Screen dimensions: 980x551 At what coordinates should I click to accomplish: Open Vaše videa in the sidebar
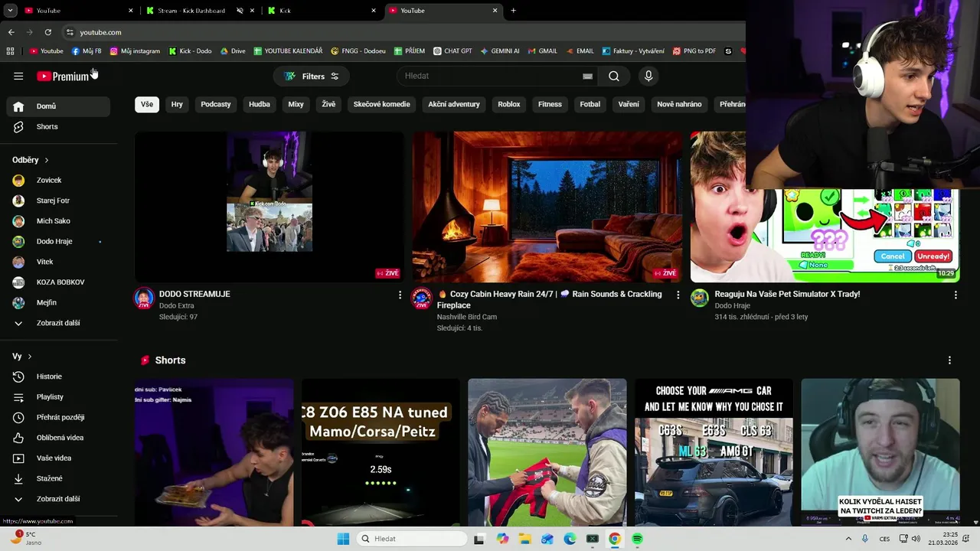coord(58,458)
